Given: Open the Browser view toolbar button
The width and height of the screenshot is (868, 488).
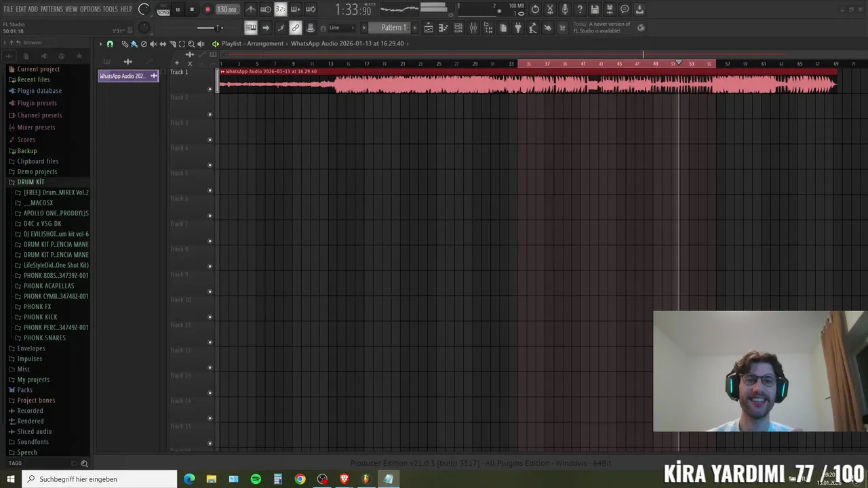Looking at the screenshot, I should (488, 28).
